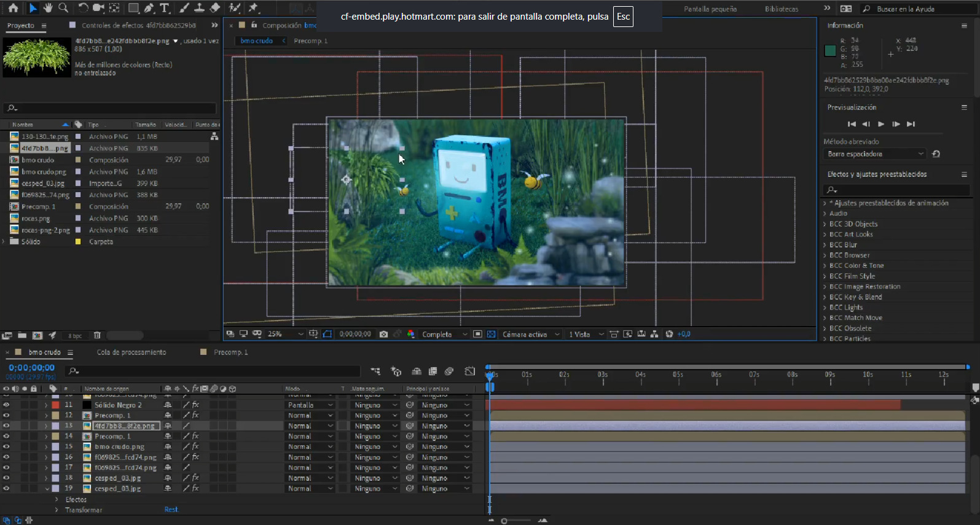Click the Home icon in the toolbar
Viewport: 980px width, 525px height.
tap(13, 8)
